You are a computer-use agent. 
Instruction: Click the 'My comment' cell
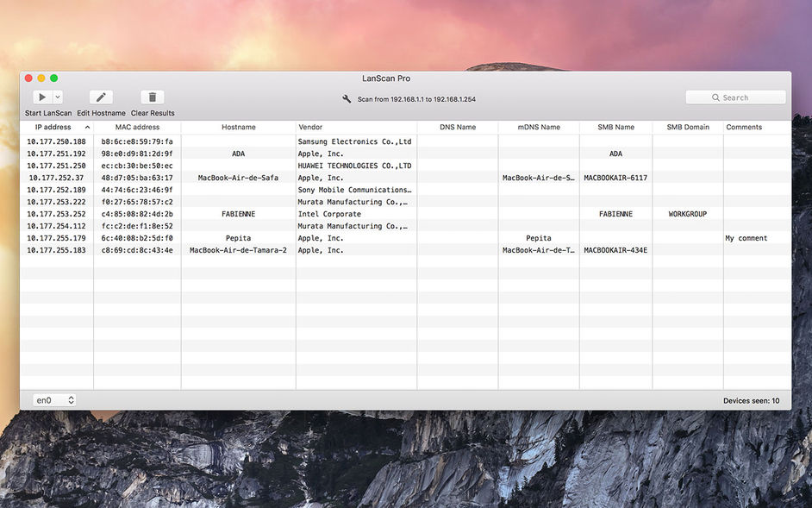tap(746, 238)
